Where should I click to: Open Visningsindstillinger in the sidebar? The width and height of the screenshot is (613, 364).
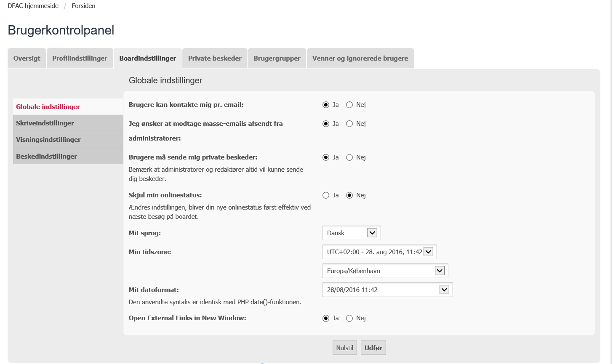point(68,139)
